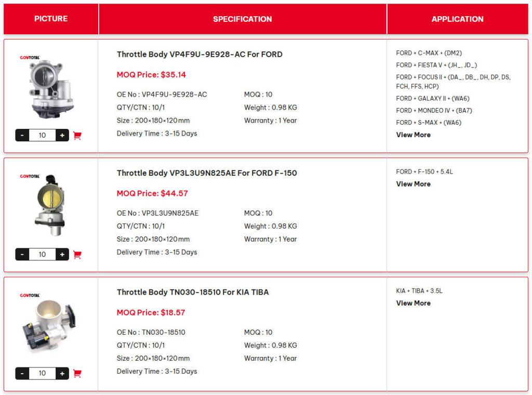Open Throttle Body VP3L3U9N825AE For FORD F-150
Image resolution: width=532 pixels, height=395 pixels.
pos(207,173)
